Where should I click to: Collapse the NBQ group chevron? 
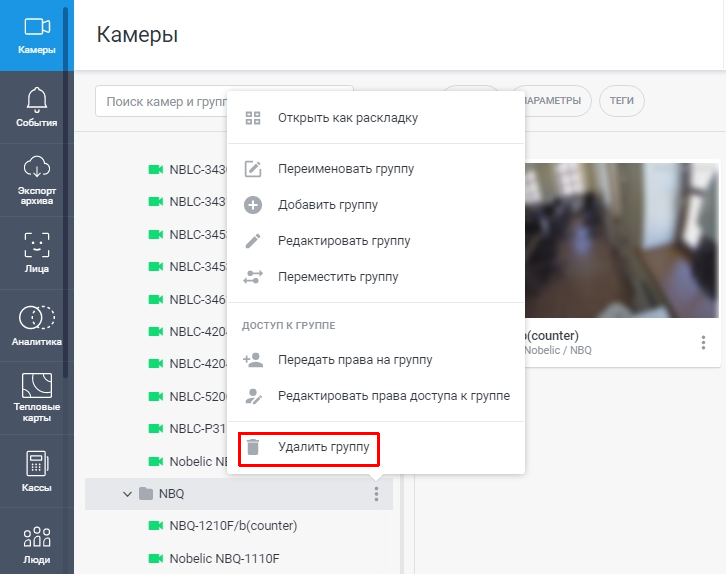coord(127,494)
